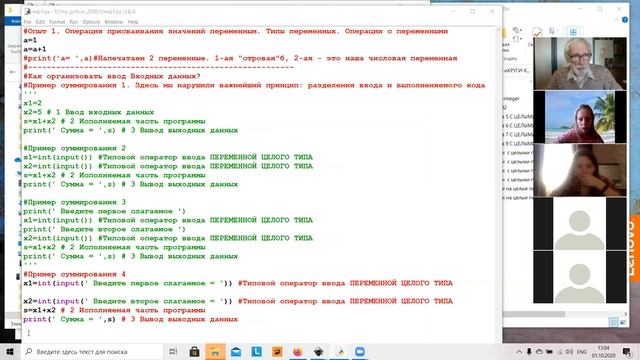
Task: Collapse the Explorer ribbon with the chevron
Action: tap(616, 20)
